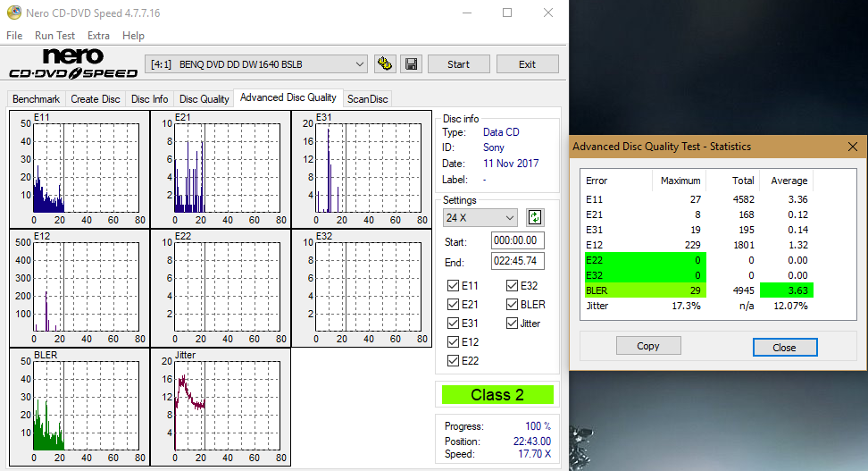This screenshot has width=868, height=471.
Task: Toggle the E22 checkbox
Action: pyautogui.click(x=453, y=361)
